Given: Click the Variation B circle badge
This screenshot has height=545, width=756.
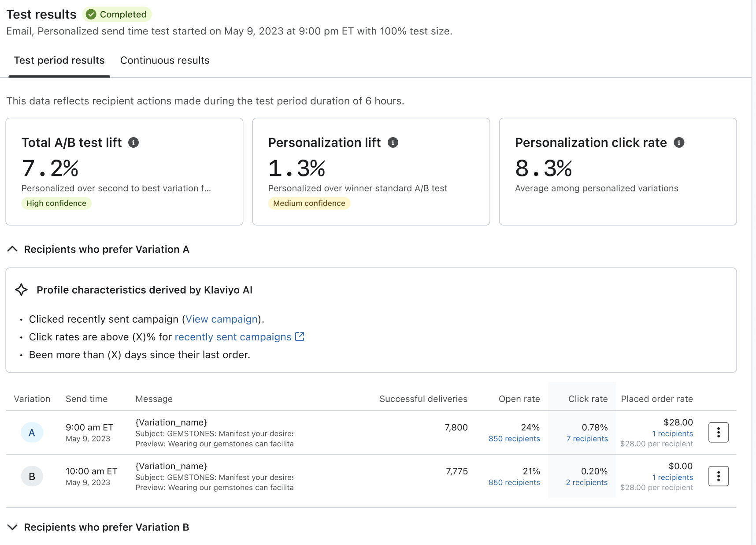Looking at the screenshot, I should (32, 476).
